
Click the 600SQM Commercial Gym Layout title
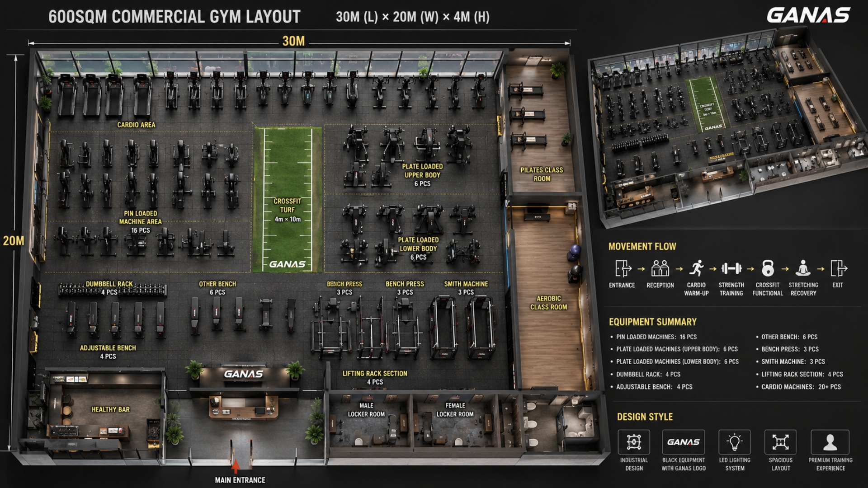point(175,17)
